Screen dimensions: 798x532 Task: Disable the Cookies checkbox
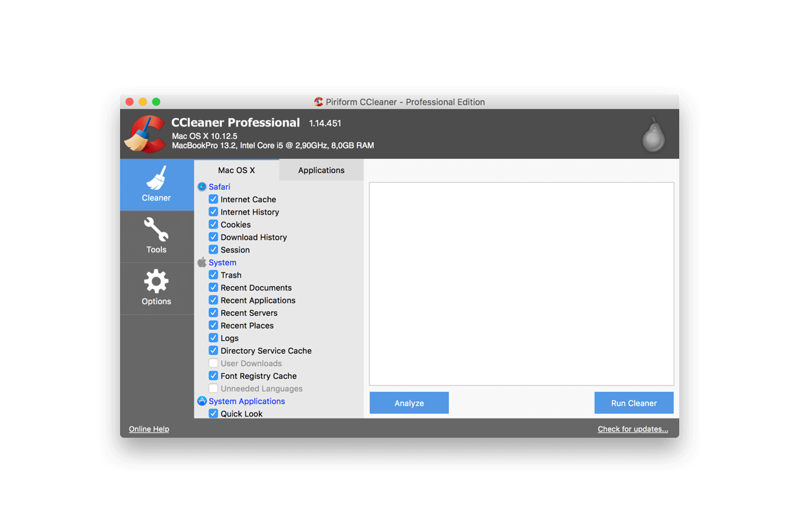213,224
